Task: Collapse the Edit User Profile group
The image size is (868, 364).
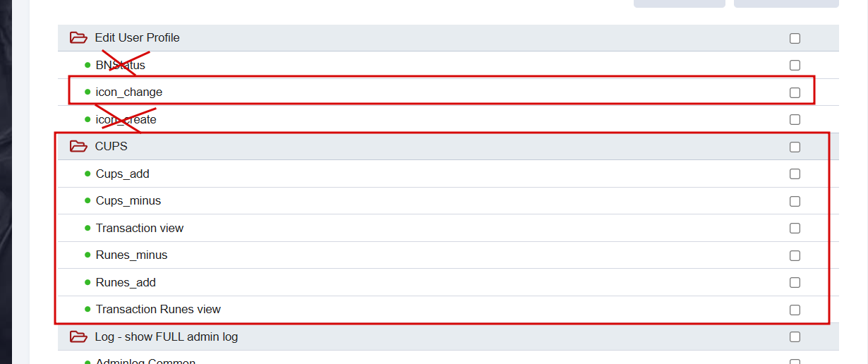Action: (x=137, y=38)
